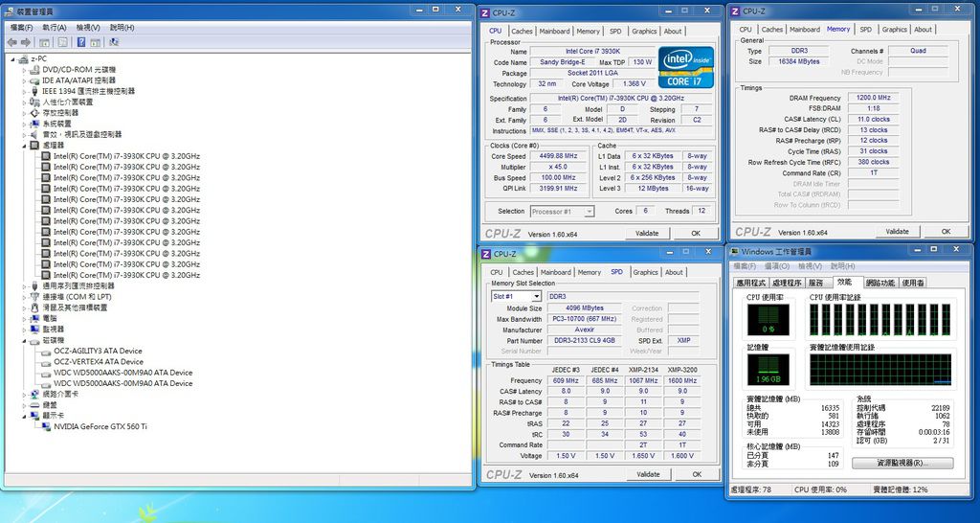The image size is (980, 523).
Task: Click the Multiplier x 45.0 value
Action: pyautogui.click(x=560, y=167)
